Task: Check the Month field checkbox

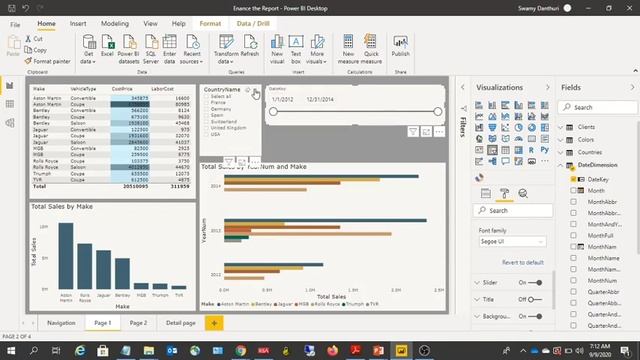Action: coord(573,191)
